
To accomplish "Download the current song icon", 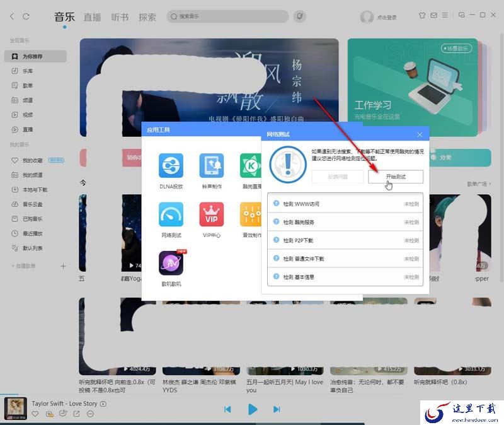I will point(50,414).
